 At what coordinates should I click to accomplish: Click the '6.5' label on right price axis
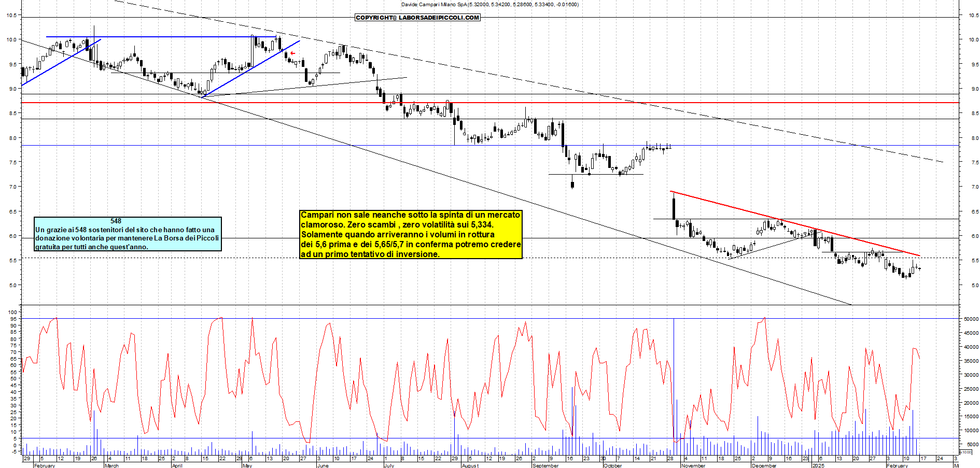pyautogui.click(x=975, y=212)
